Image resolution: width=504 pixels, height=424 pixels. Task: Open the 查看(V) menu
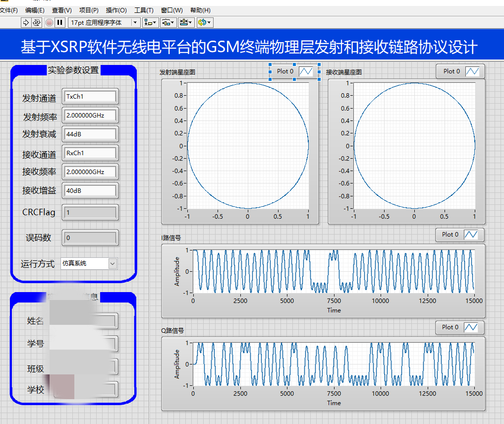(62, 10)
